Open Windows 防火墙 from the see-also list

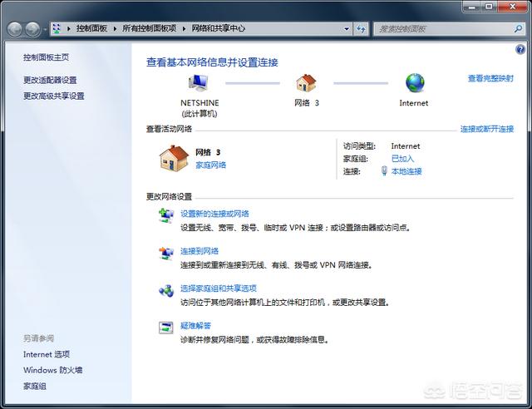pyautogui.click(x=52, y=370)
